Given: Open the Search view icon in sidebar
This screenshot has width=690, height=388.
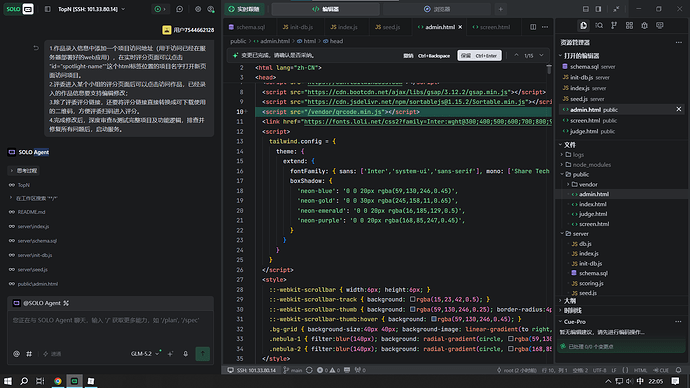Looking at the screenshot, I should point(599,26).
